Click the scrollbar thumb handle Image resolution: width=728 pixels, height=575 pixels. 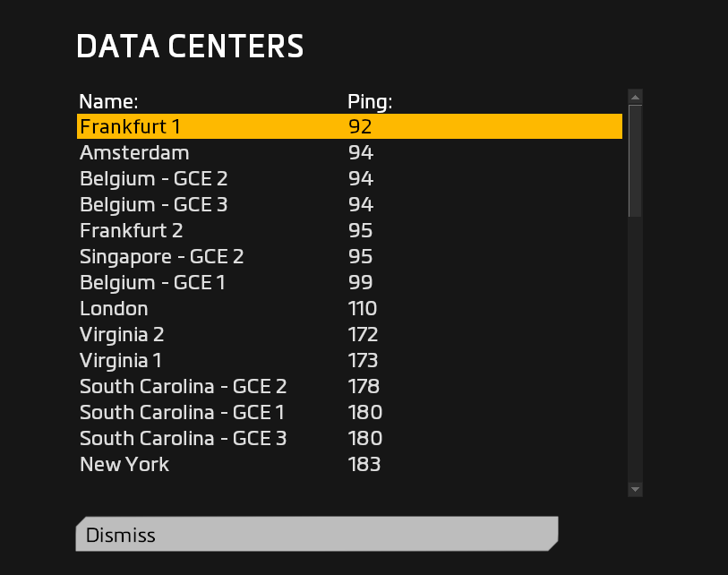635,161
